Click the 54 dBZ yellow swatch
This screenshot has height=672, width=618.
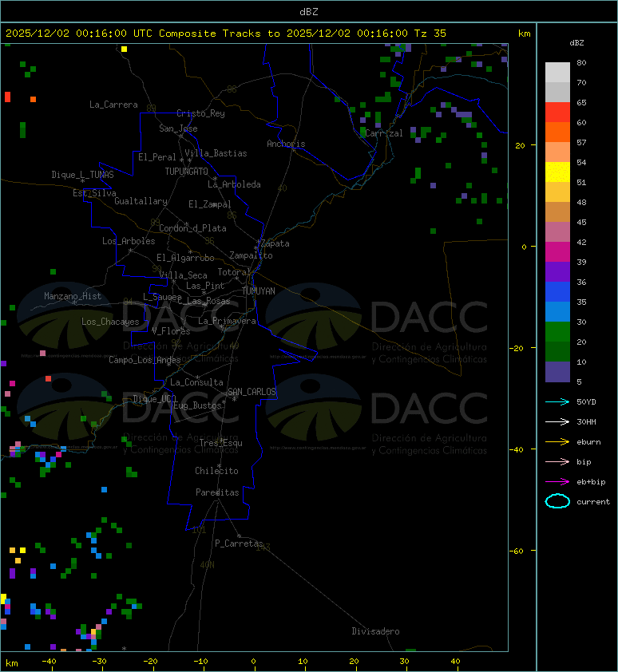click(557, 172)
